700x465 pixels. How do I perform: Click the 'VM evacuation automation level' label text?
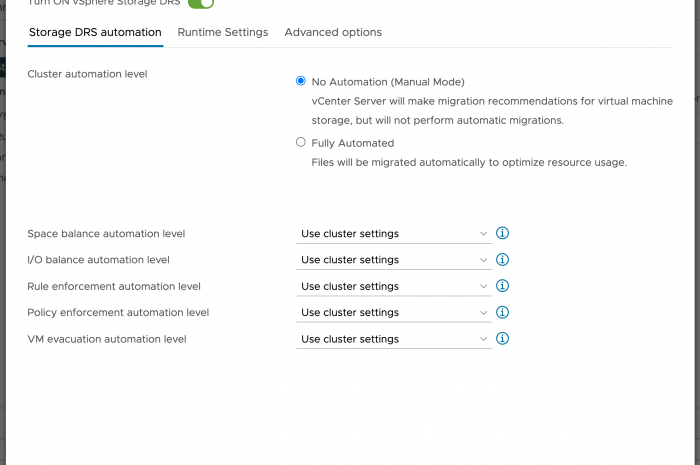[x=107, y=339]
